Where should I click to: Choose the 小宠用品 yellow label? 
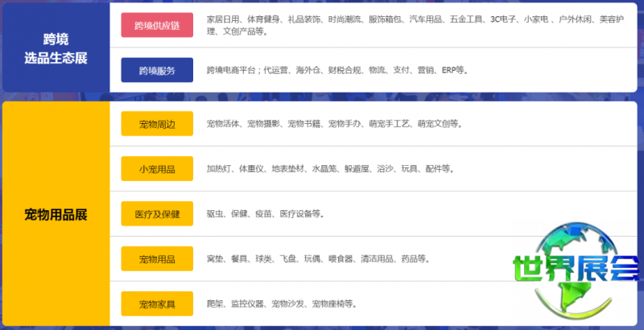[x=157, y=169]
